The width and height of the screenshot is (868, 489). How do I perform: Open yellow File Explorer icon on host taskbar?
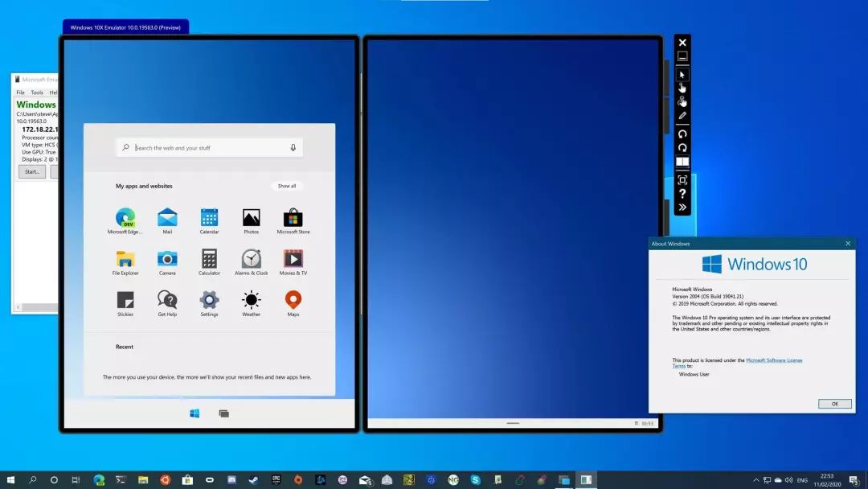point(143,479)
